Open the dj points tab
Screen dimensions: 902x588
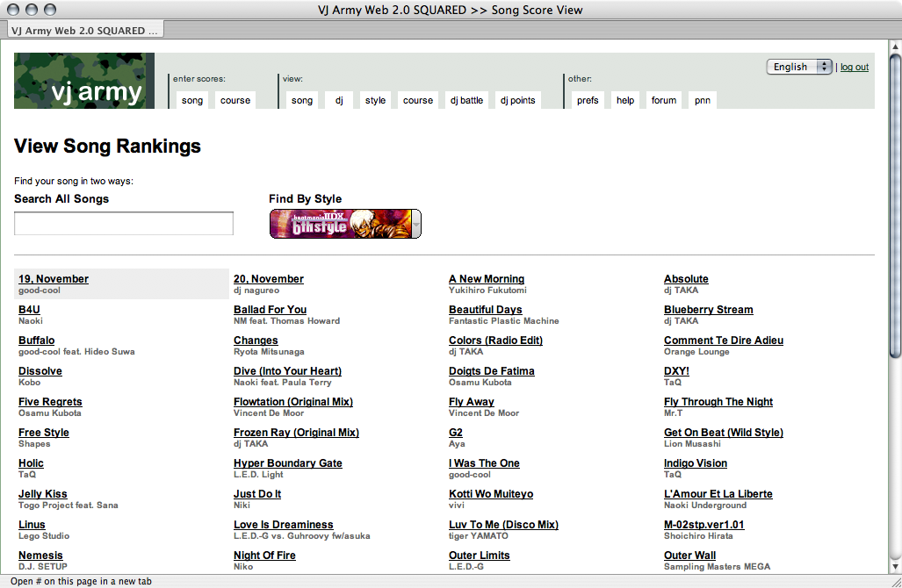(517, 100)
